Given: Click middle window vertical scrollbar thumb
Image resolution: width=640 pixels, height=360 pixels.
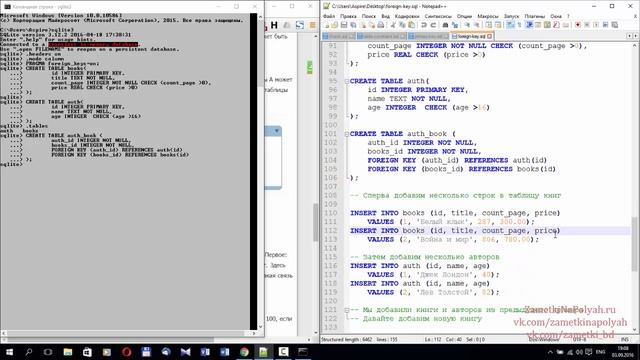Looking at the screenshot, I should click(x=316, y=222).
